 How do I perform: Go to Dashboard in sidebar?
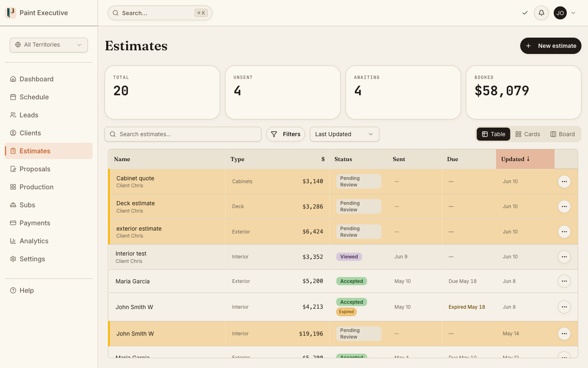(x=49, y=79)
